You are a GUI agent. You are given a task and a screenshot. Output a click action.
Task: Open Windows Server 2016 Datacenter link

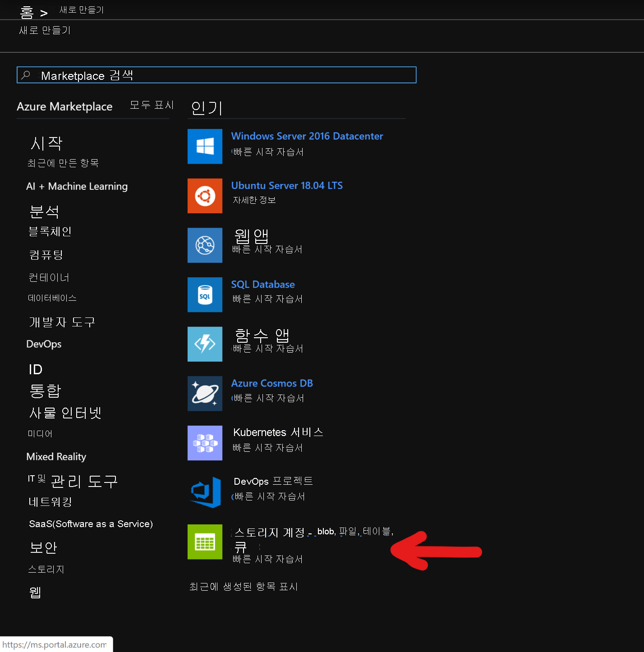(x=307, y=136)
